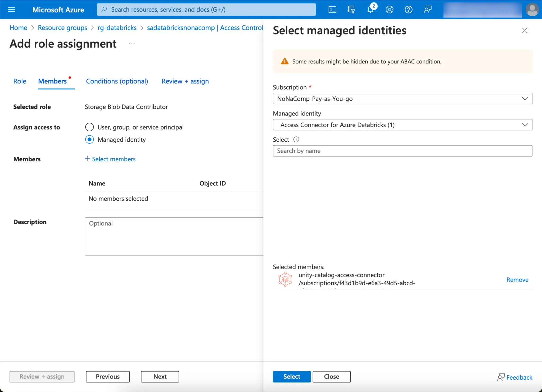Switch to the Conditions (optional) tab
Viewport: 542px width, 392px height.
117,81
